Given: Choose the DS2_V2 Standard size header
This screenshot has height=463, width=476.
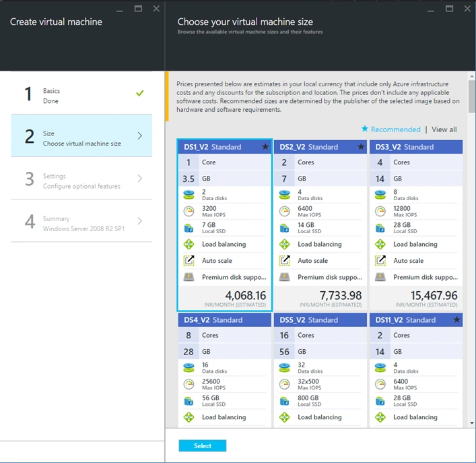Looking at the screenshot, I should click(x=320, y=147).
